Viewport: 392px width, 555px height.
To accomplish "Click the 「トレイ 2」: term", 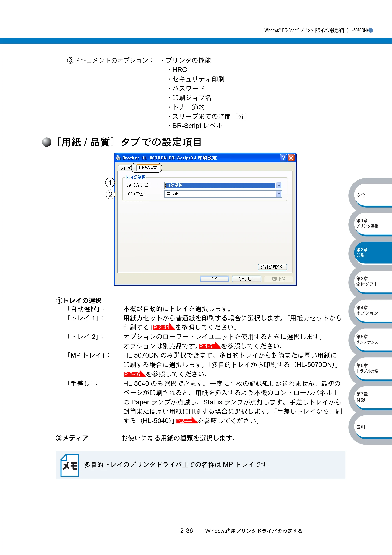I will (x=85, y=336).
